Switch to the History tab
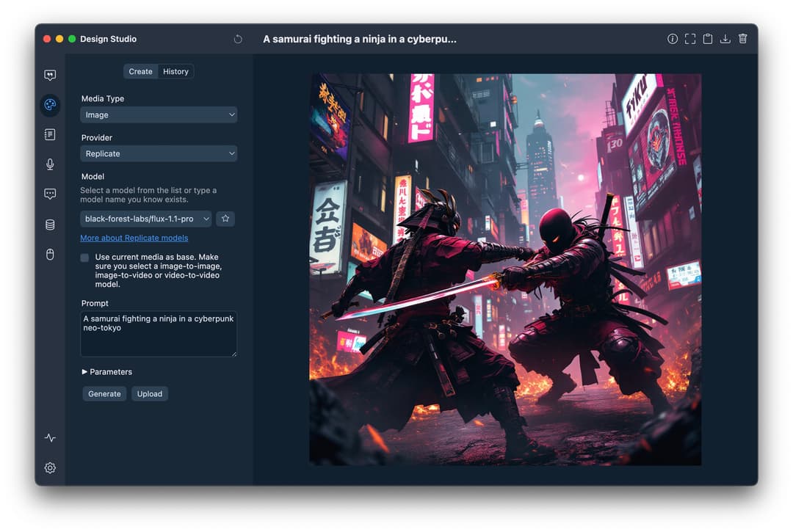Image resolution: width=793 pixels, height=532 pixels. [x=175, y=72]
